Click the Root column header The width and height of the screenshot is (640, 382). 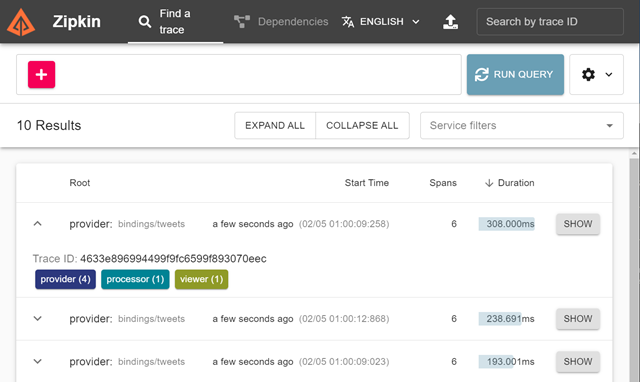click(80, 183)
